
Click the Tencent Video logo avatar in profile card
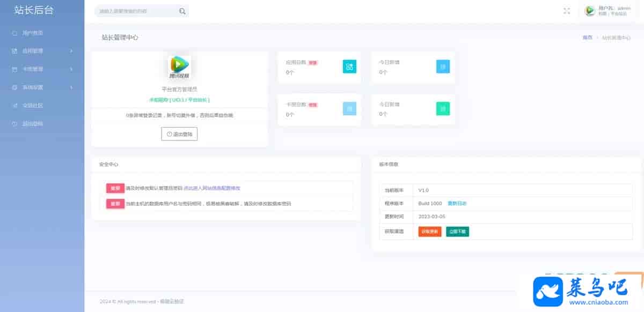coord(179,67)
